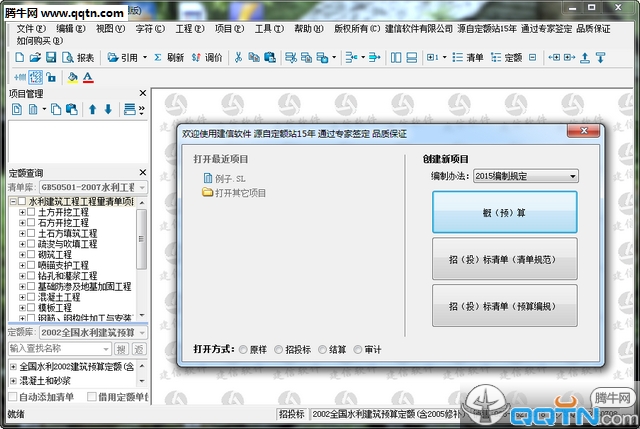Open the dropdown arrow next to 引用
The width and height of the screenshot is (640, 429).
[x=145, y=58]
